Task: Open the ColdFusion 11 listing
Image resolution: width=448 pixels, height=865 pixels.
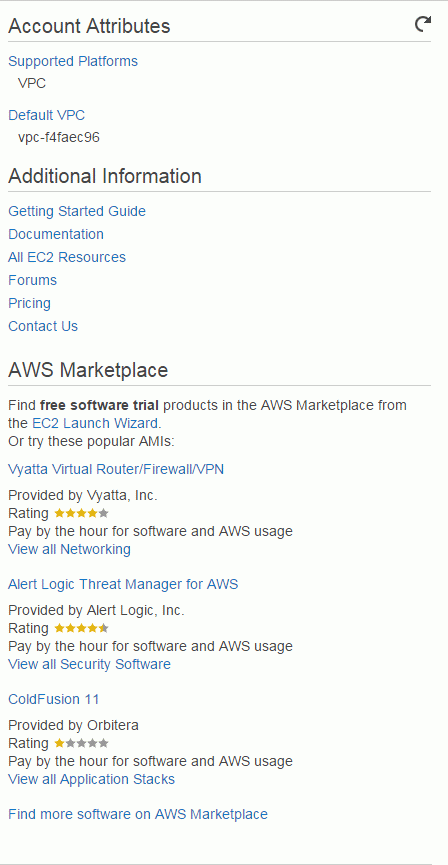Action: [x=54, y=700]
